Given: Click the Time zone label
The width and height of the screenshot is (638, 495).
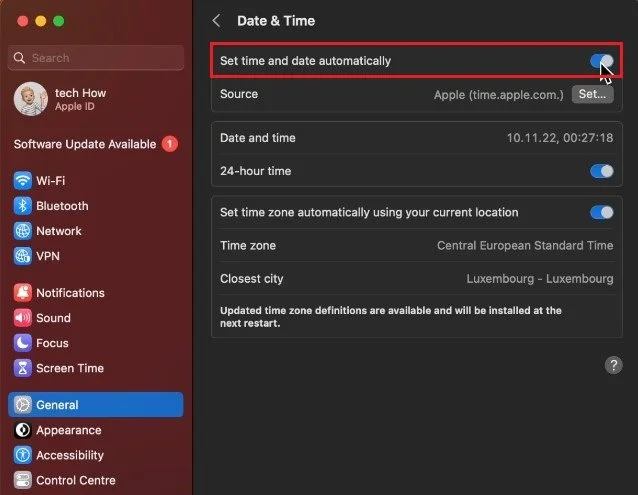Looking at the screenshot, I should tap(248, 246).
